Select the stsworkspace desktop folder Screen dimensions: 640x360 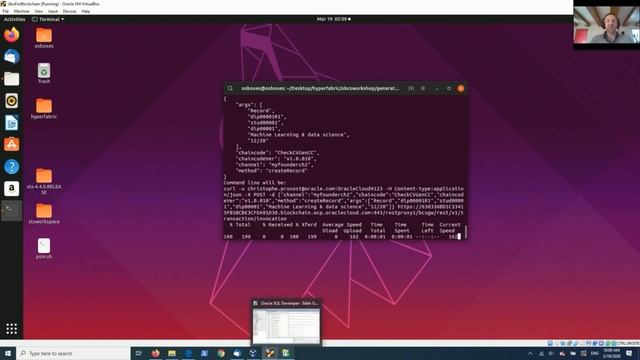click(44, 214)
